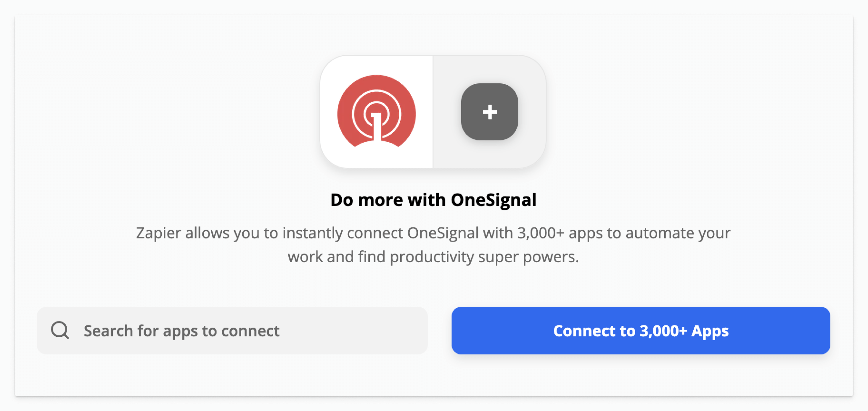868x411 pixels.
Task: Click the Do more with OneSignal heading
Action: point(433,200)
